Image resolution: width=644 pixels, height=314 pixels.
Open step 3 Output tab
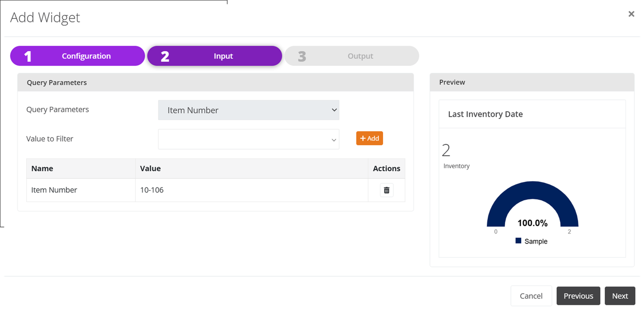coord(351,56)
